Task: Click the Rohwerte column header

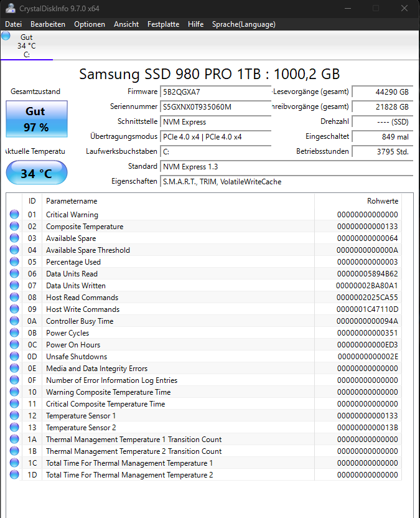Action: (383, 201)
